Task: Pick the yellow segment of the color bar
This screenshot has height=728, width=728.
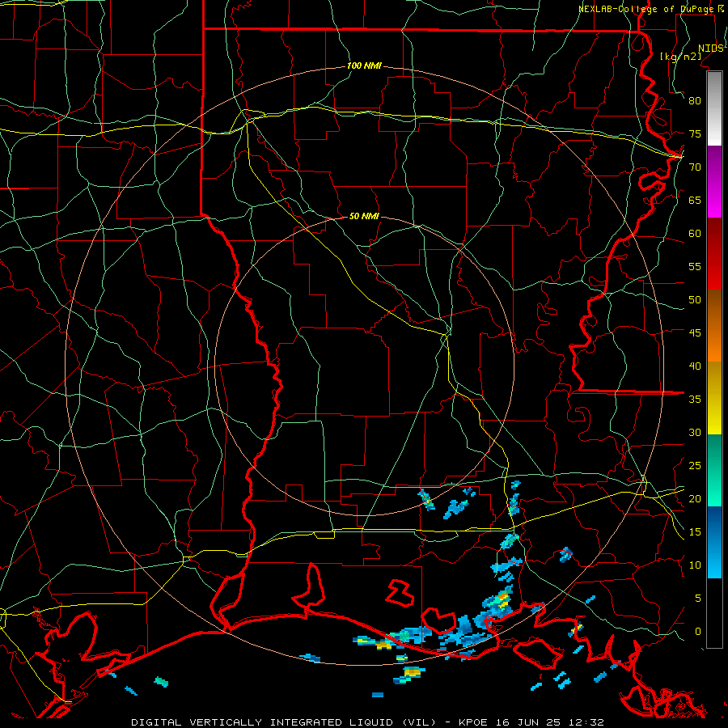Action: (714, 398)
